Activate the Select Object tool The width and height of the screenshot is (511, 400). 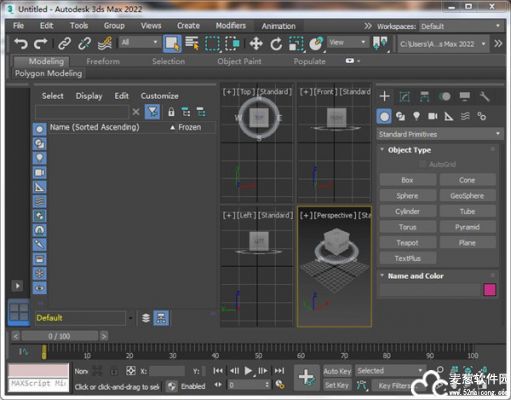[172, 44]
